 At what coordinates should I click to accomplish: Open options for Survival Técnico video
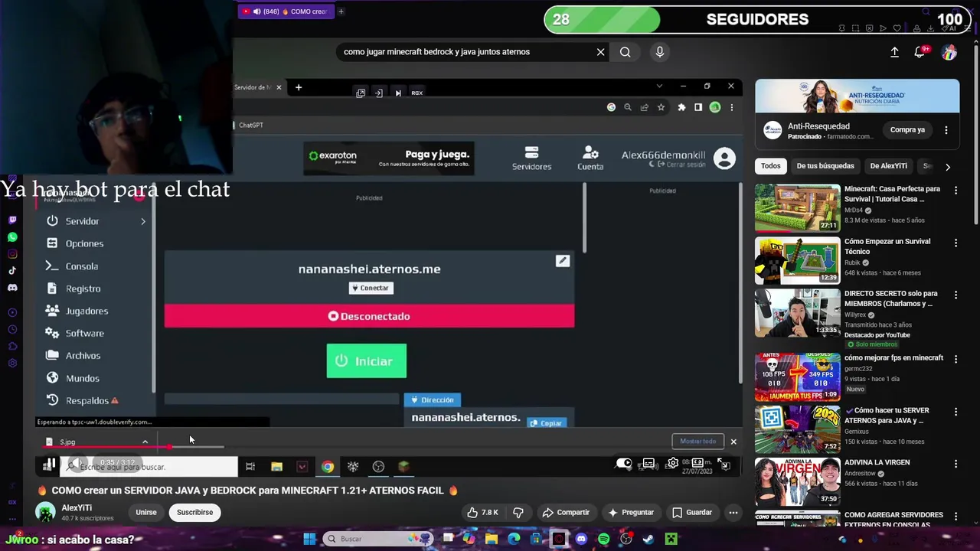(x=955, y=243)
